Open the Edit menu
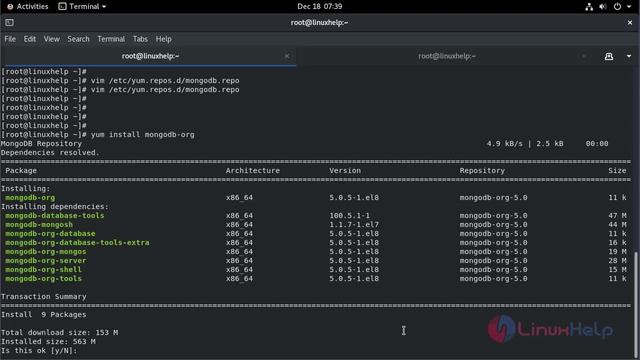Viewport: 640px width, 360px height. [x=30, y=39]
